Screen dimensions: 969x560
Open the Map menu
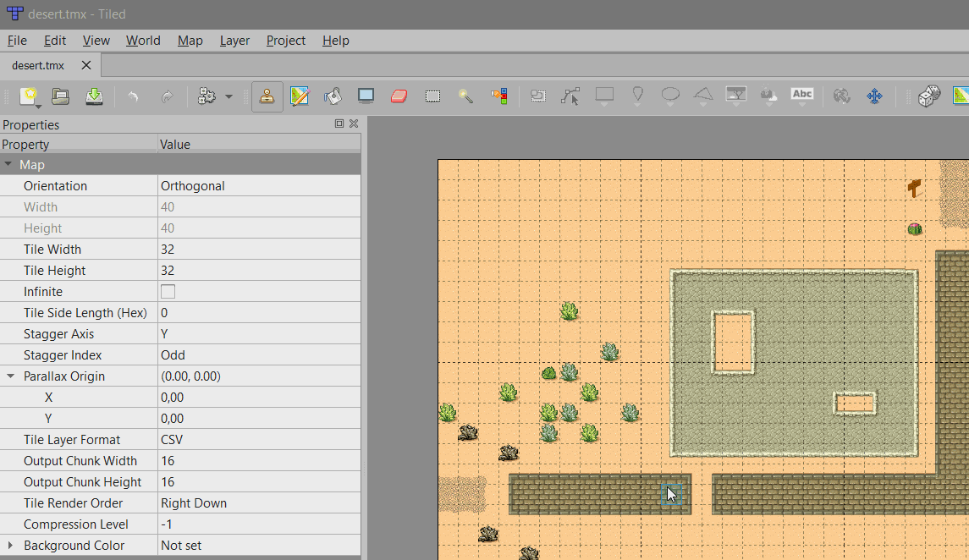click(x=190, y=40)
